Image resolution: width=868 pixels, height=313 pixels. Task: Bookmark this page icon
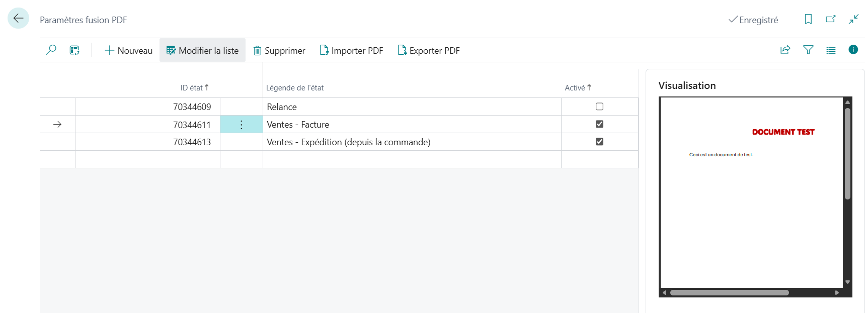[808, 19]
